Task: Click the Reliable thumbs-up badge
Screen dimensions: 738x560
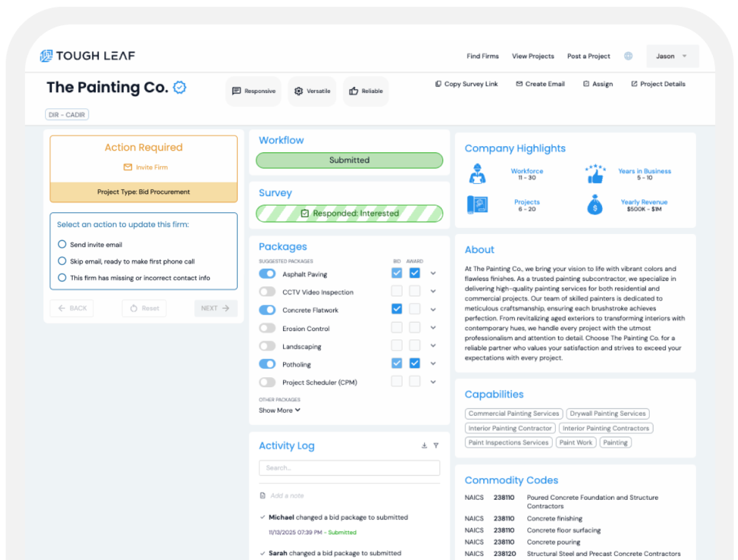Action: click(366, 91)
